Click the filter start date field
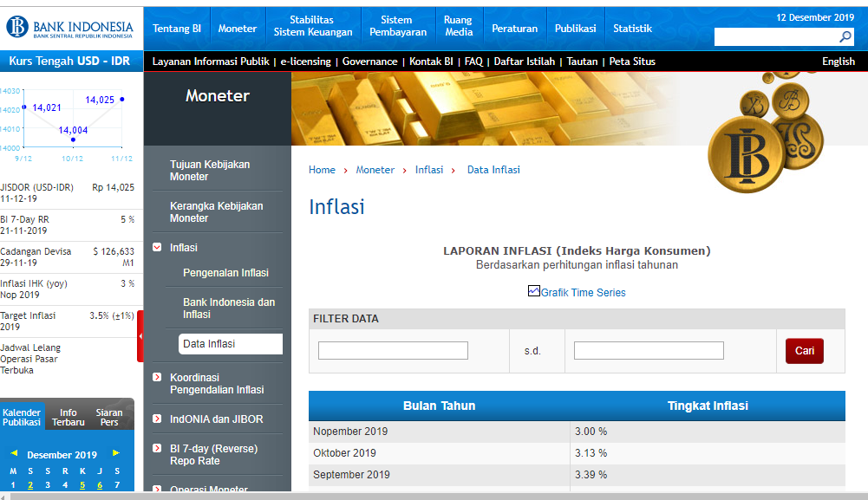This screenshot has width=868, height=500. pyautogui.click(x=393, y=351)
